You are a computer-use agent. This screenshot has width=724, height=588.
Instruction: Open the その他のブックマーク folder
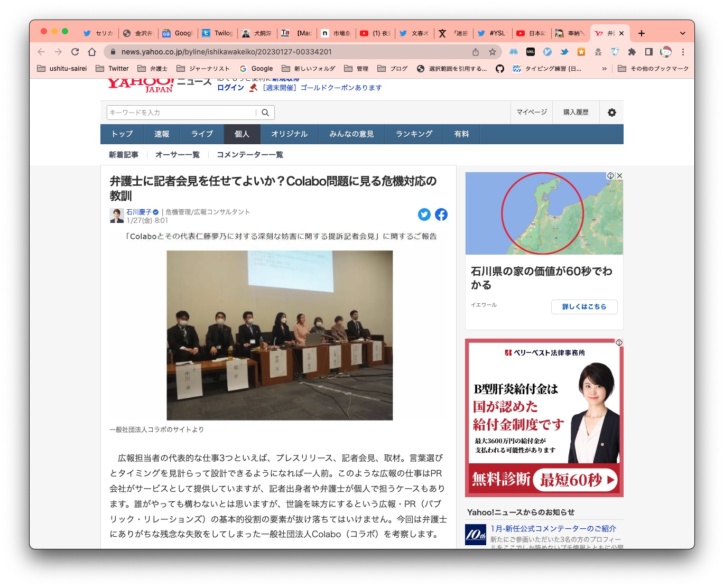click(x=653, y=69)
